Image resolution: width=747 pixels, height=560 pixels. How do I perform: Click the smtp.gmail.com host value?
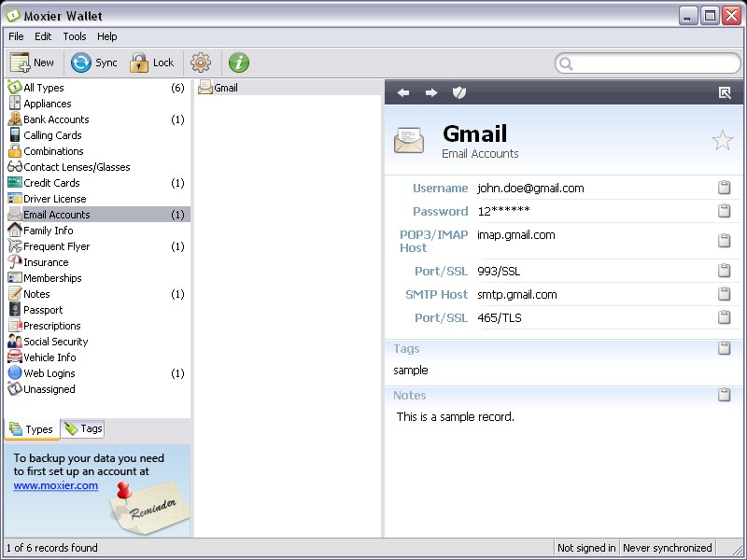tap(517, 294)
